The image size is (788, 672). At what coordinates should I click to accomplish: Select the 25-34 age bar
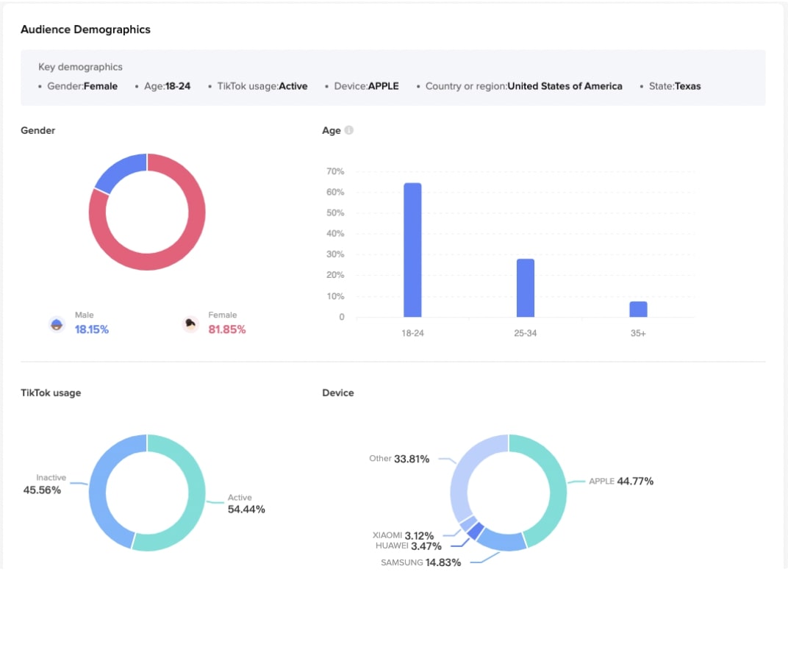click(525, 287)
